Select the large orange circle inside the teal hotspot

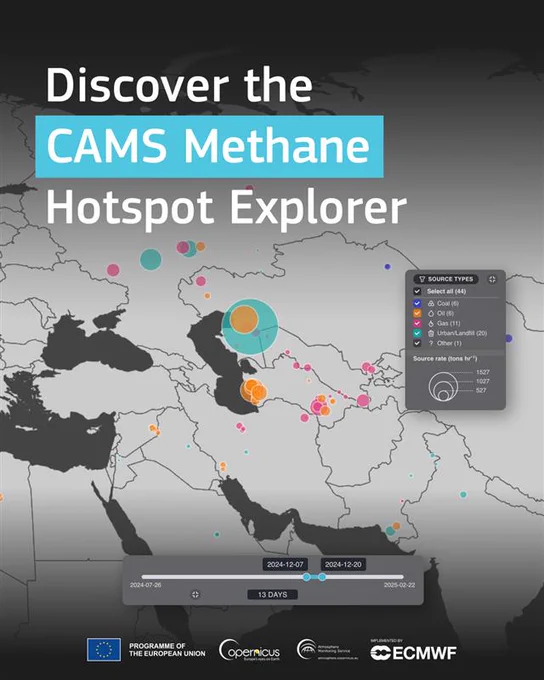point(244,319)
